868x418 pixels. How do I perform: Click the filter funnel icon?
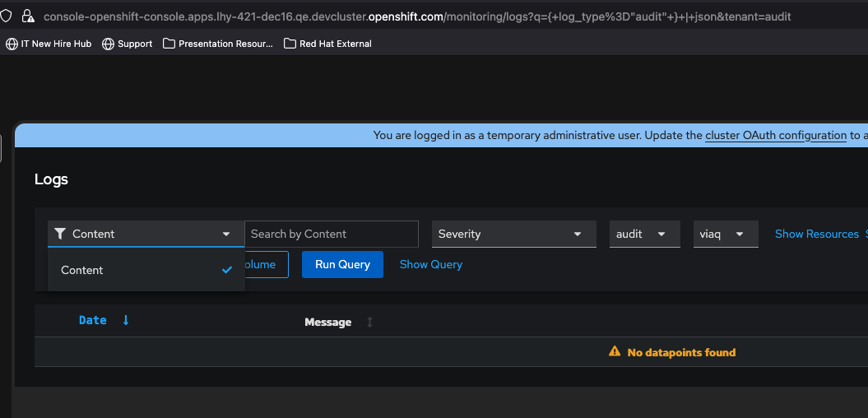pos(59,234)
